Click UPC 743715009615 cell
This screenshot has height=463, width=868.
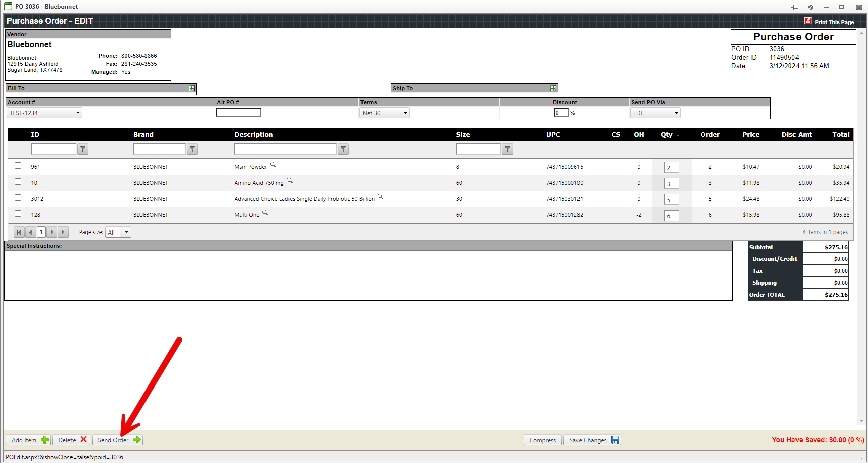point(564,167)
